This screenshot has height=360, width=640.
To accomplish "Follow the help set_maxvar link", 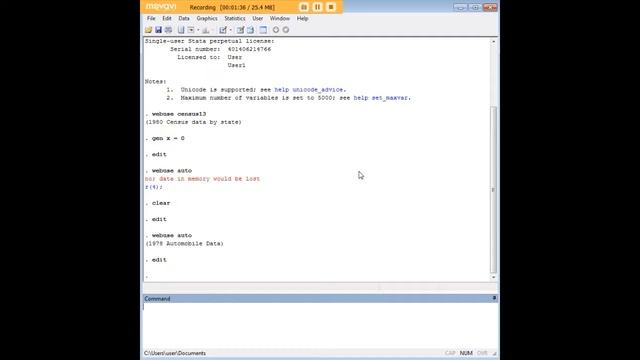I will point(380,98).
